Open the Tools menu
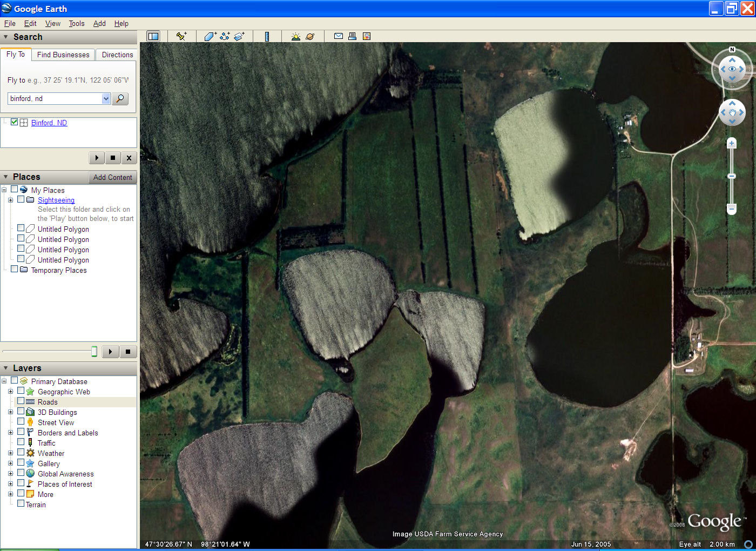 77,23
